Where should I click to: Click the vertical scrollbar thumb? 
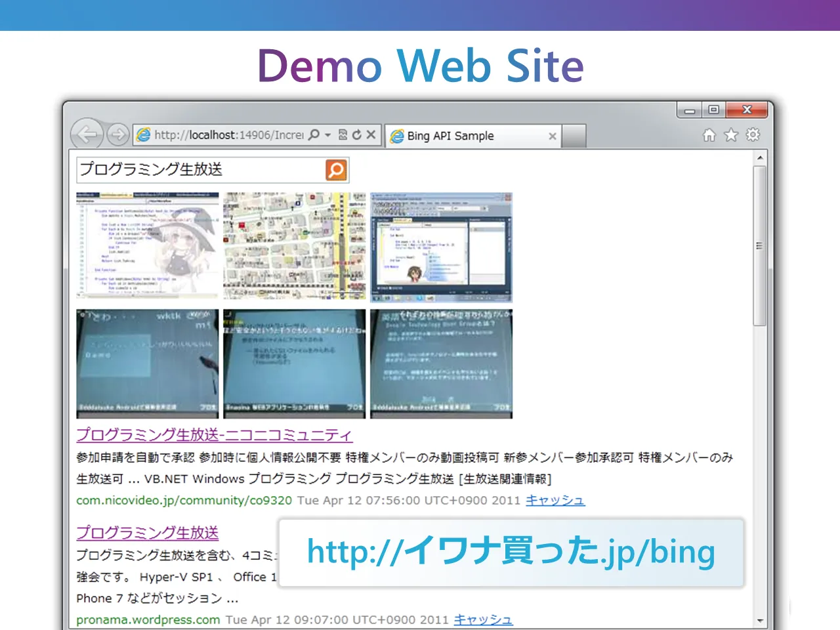coord(760,246)
